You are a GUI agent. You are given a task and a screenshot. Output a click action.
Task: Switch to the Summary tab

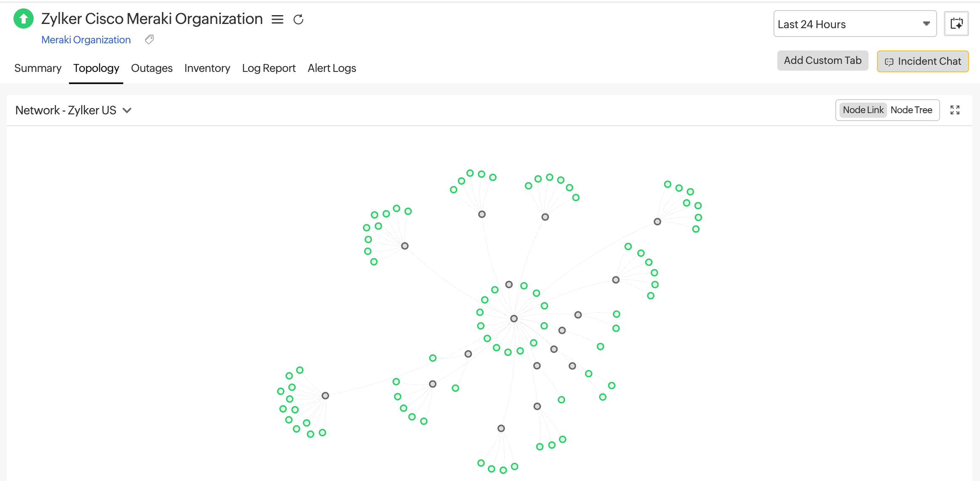[x=38, y=68]
